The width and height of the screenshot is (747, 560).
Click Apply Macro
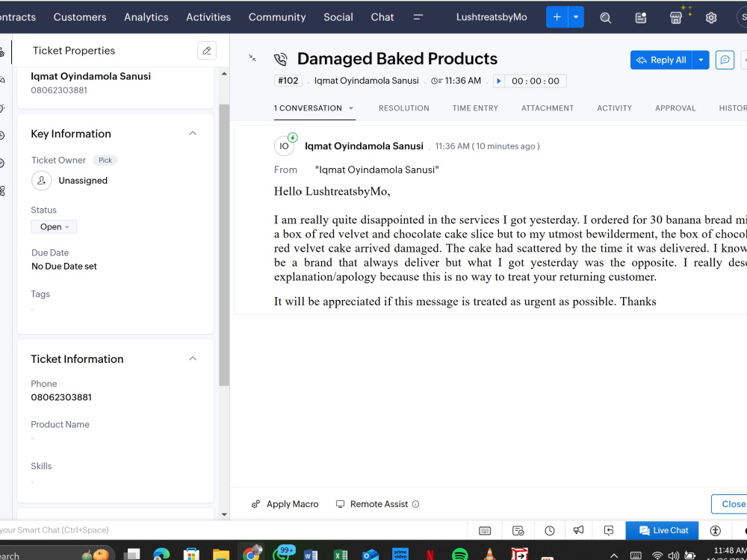(285, 504)
